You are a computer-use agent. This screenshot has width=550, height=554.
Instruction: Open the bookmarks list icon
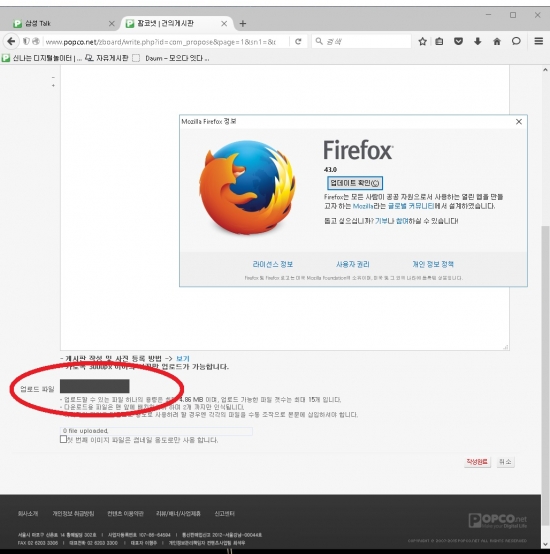439,42
